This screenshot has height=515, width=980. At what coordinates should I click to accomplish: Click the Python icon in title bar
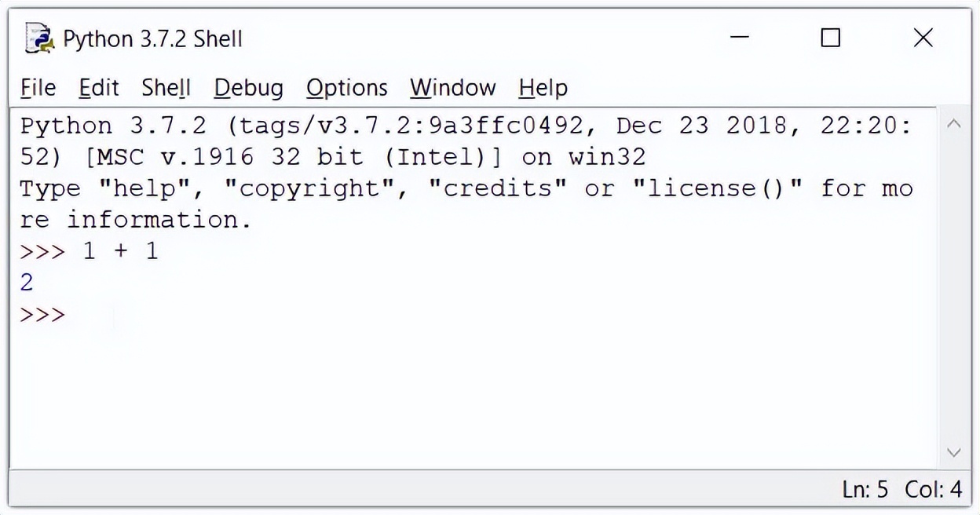39,38
